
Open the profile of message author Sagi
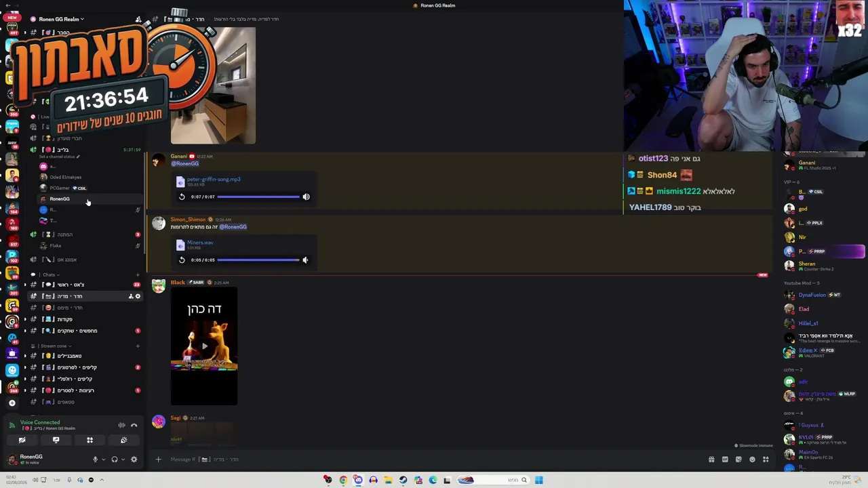pyautogui.click(x=176, y=418)
